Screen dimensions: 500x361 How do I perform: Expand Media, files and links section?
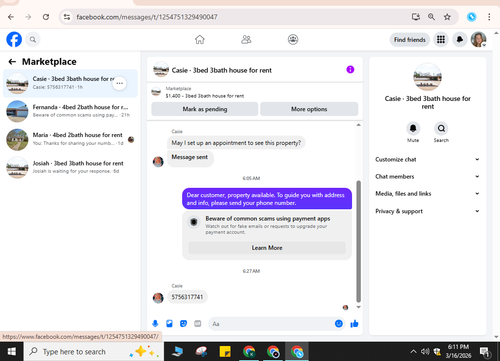point(427,194)
